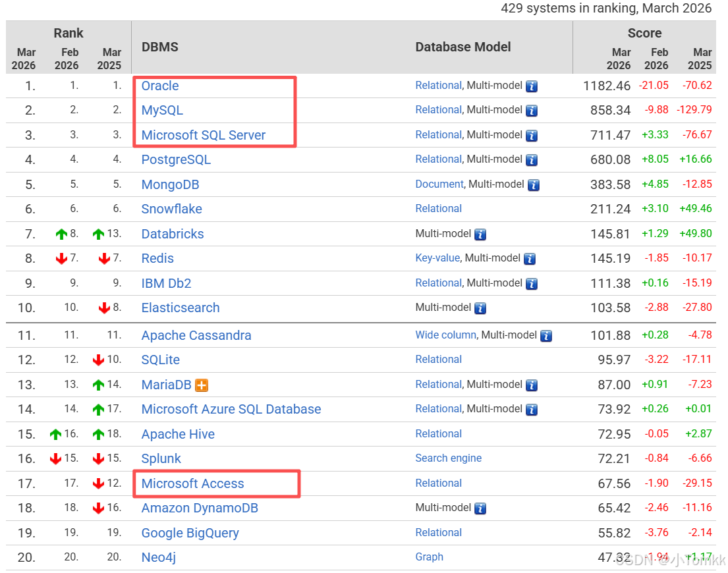The width and height of the screenshot is (728, 573).
Task: Click the MySQL score 858.34
Action: pos(611,111)
